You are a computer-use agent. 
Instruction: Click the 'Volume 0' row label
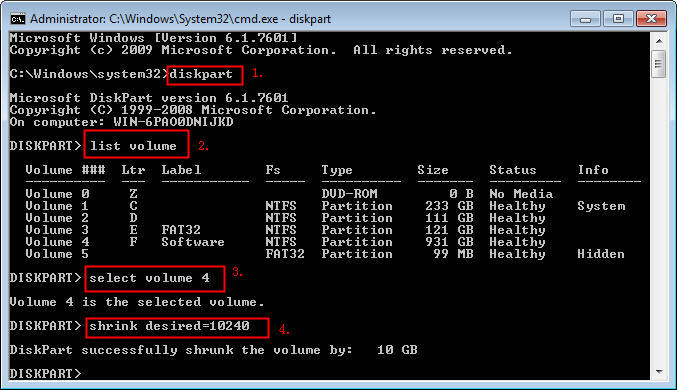(x=57, y=194)
